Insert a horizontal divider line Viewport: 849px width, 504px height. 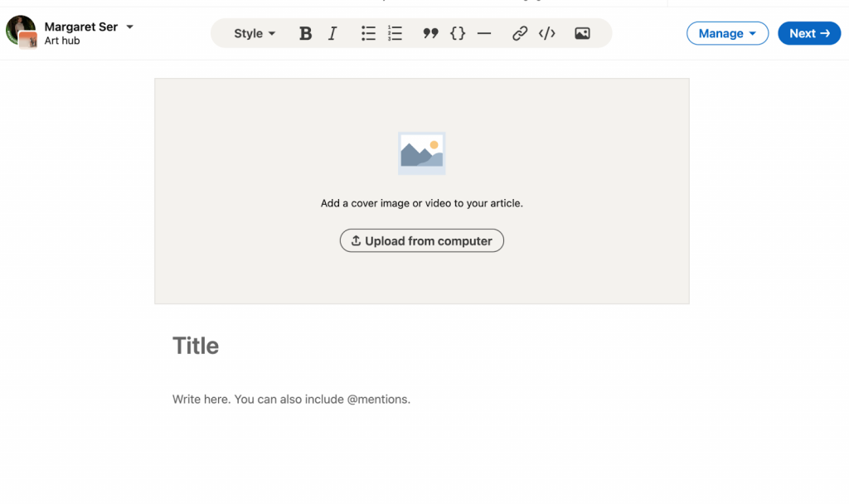(484, 34)
